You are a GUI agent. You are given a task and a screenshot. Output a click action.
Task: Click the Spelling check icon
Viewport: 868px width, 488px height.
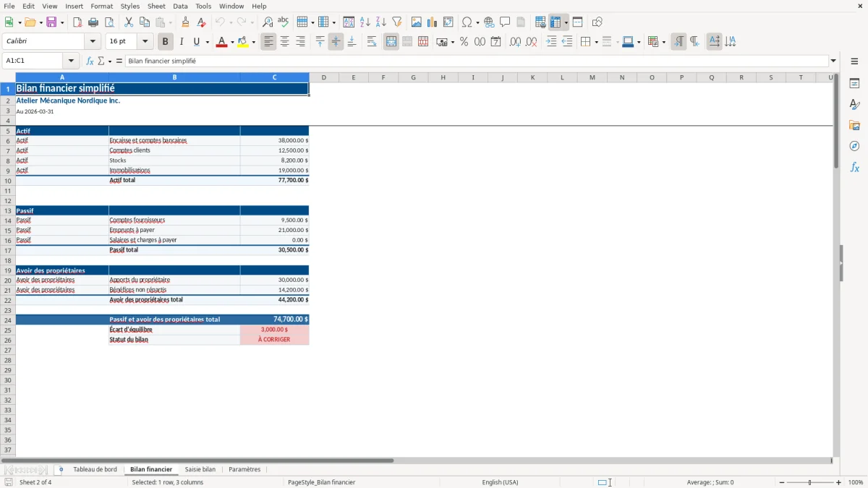tap(284, 22)
